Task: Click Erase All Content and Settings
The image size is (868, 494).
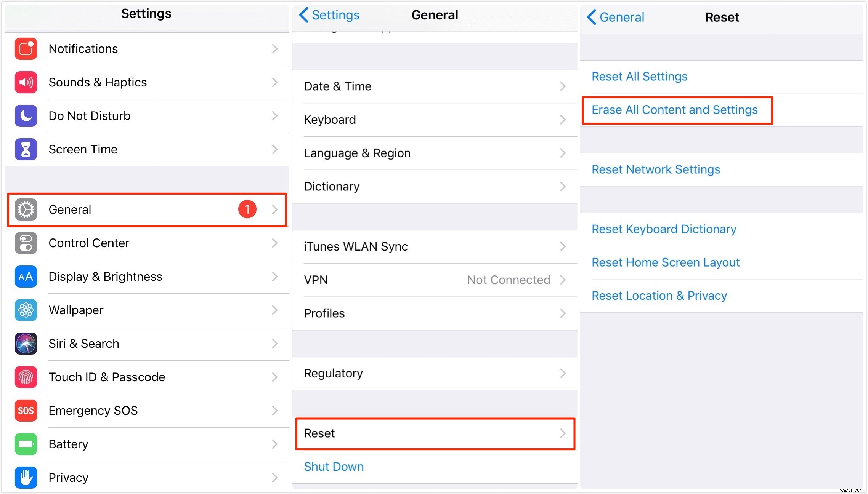Action: click(674, 109)
